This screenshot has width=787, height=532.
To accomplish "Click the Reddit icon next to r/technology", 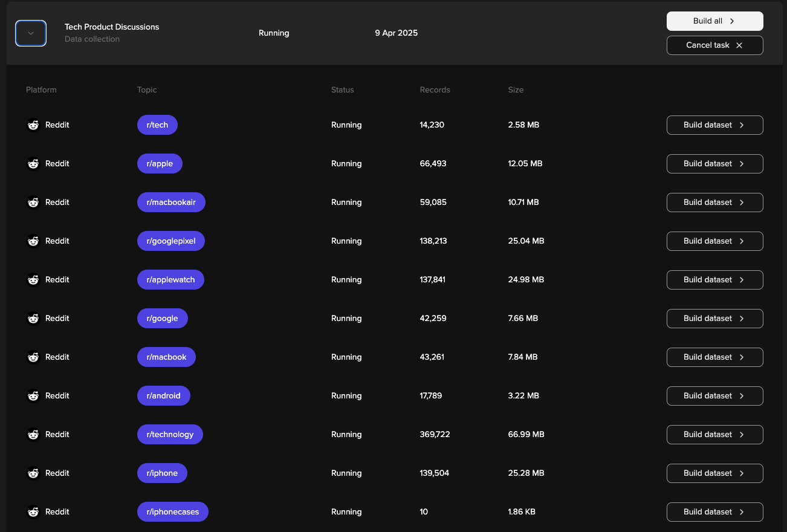I will click(33, 435).
